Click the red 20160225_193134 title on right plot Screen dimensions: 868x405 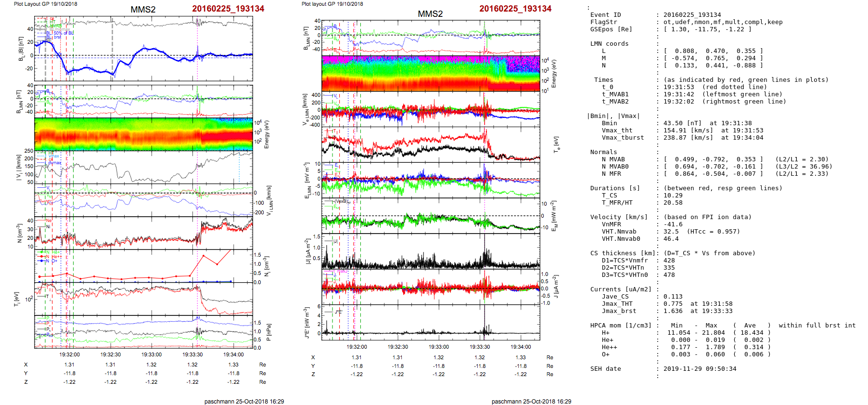515,9
